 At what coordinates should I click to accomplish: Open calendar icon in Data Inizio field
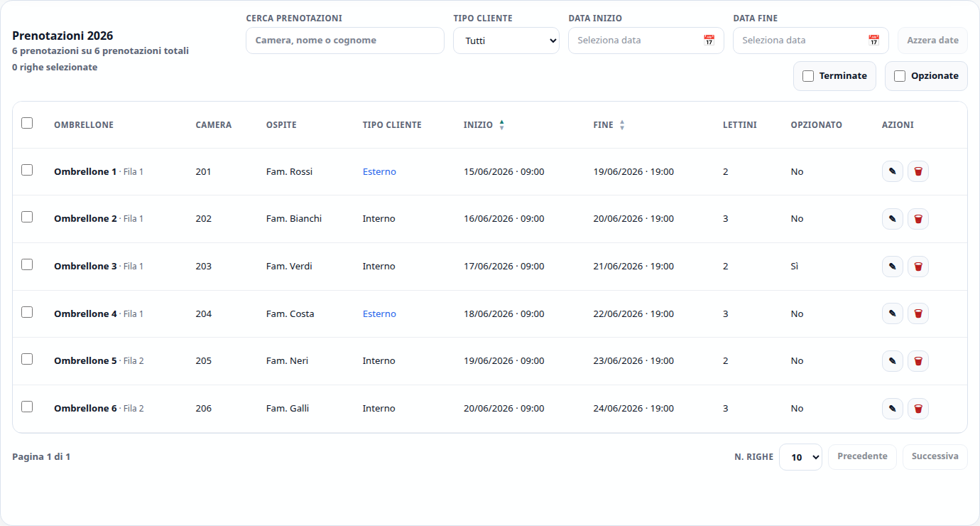point(709,41)
